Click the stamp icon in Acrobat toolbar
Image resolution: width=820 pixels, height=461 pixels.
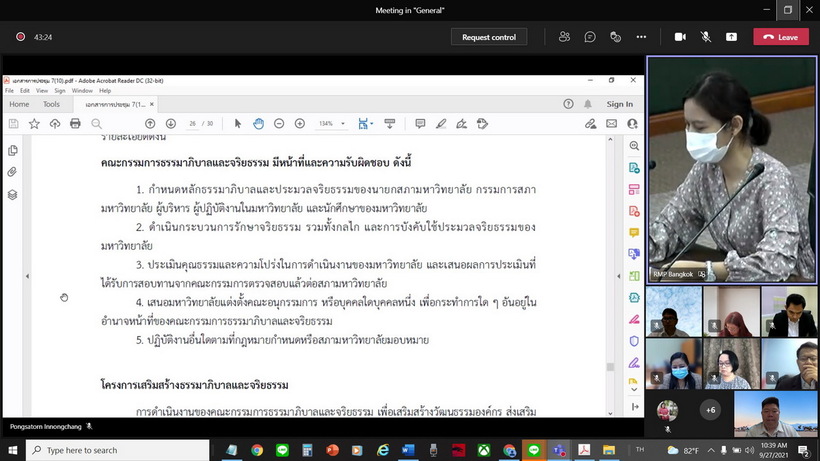coord(482,124)
